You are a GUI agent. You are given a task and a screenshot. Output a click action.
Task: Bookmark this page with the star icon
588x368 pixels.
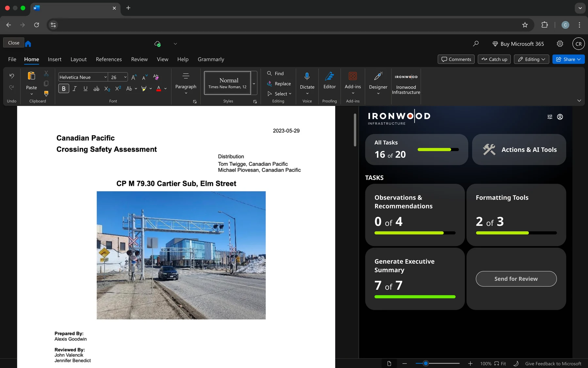[x=525, y=25]
